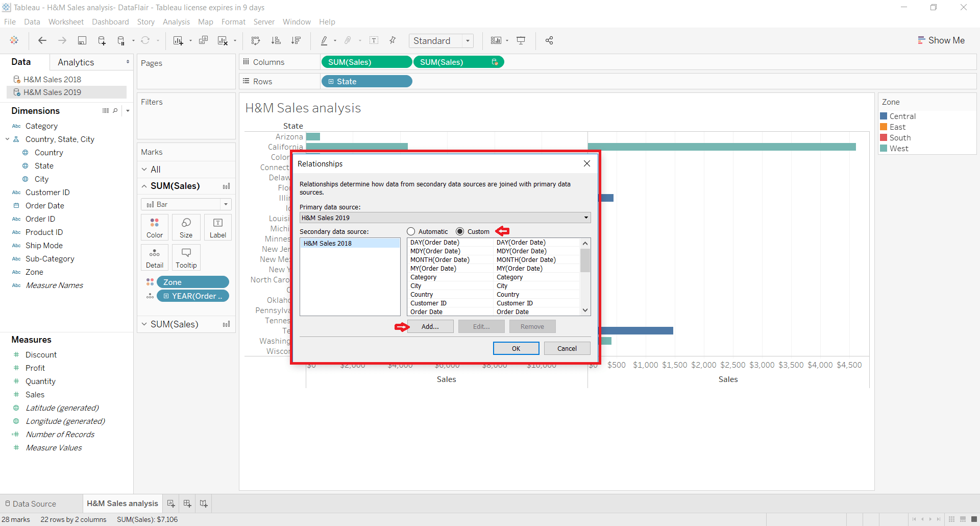Screen dimensions: 980x526
Task: Click the OK button in Relationships dialog
Action: [516, 348]
